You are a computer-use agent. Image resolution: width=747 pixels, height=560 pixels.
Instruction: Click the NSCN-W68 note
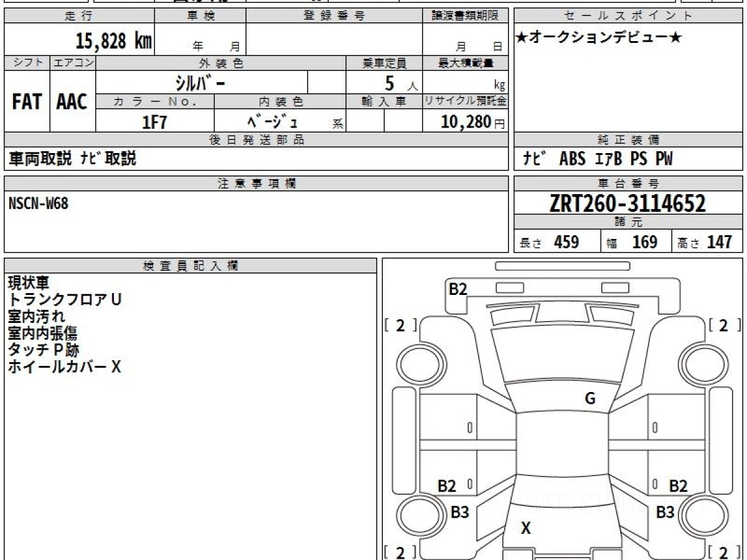pos(39,203)
